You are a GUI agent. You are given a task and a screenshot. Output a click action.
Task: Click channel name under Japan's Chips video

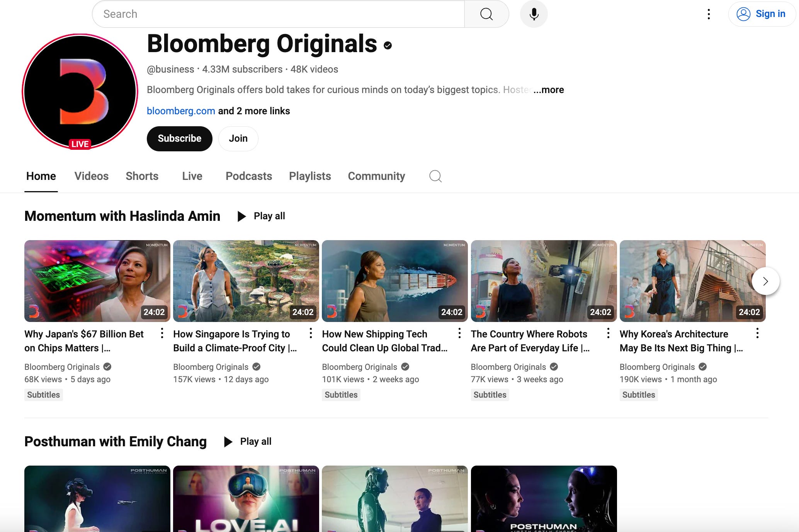[x=62, y=367]
